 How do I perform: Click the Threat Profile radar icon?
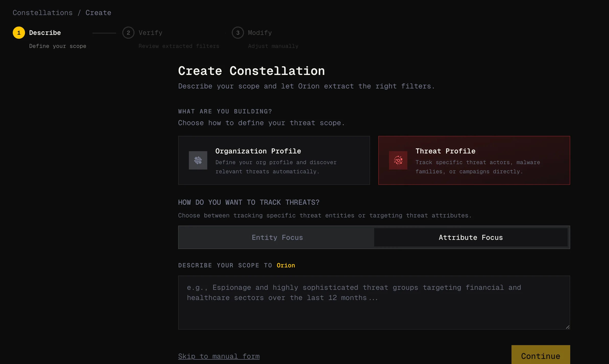click(398, 160)
